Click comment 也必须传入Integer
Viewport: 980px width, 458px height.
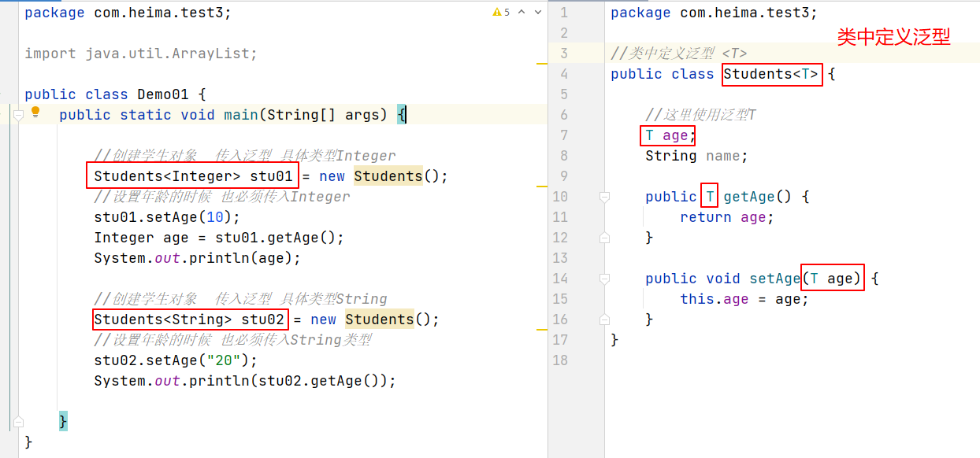coord(222,197)
